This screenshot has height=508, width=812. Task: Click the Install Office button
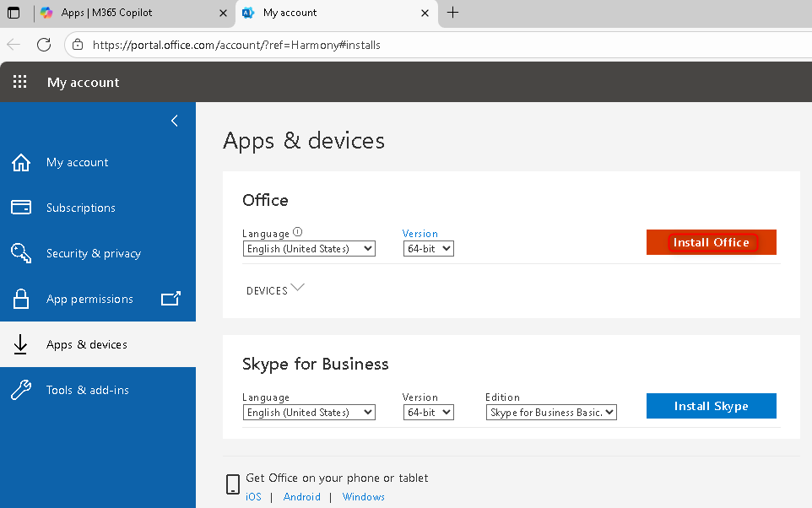711,242
